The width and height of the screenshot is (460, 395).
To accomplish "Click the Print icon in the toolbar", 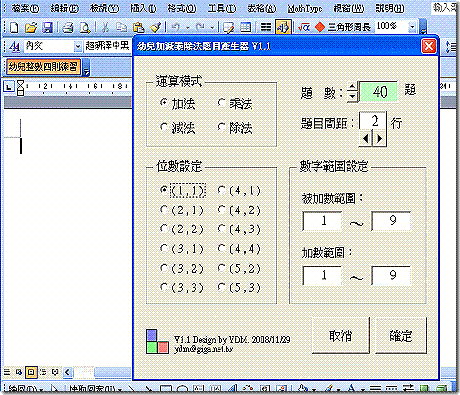I will click(68, 27).
